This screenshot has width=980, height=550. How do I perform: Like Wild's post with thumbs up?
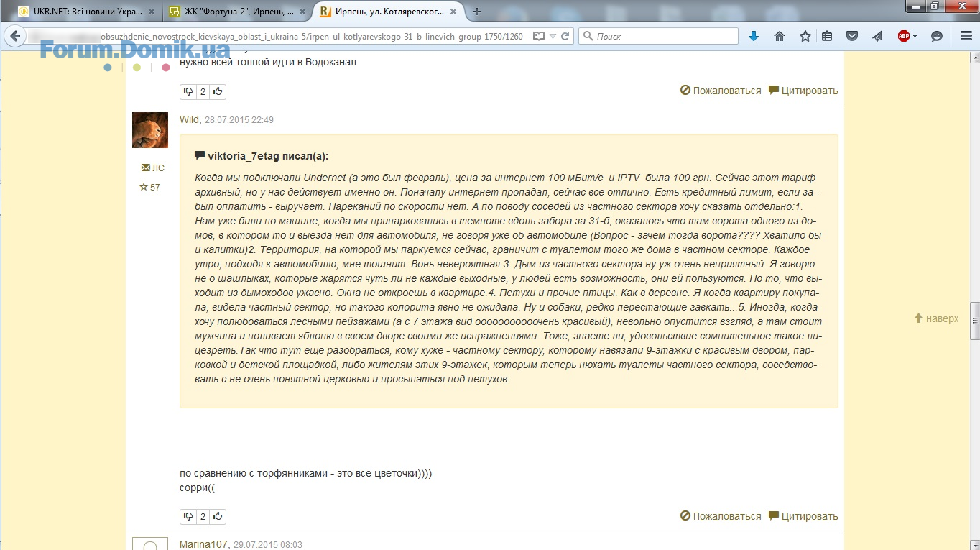coord(218,516)
